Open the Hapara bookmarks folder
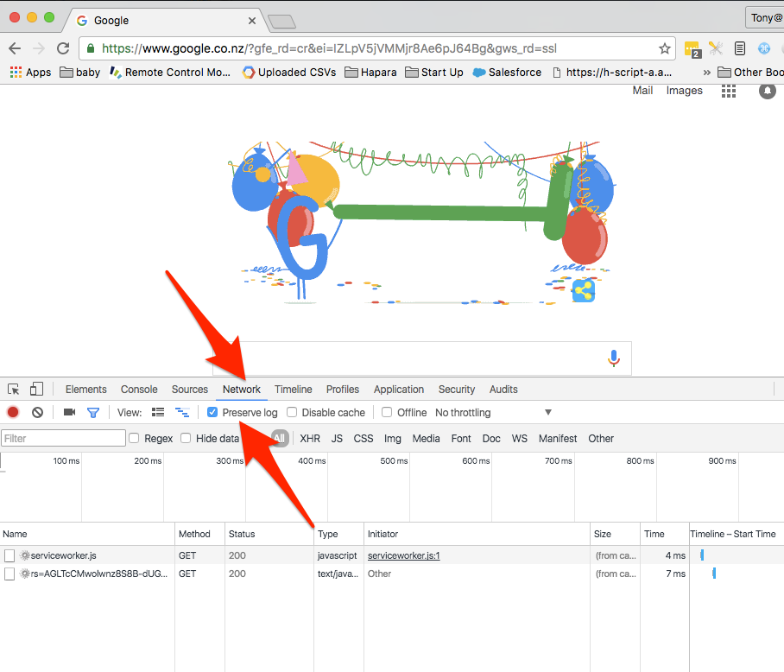Image resolution: width=784 pixels, height=672 pixels. coord(370,73)
